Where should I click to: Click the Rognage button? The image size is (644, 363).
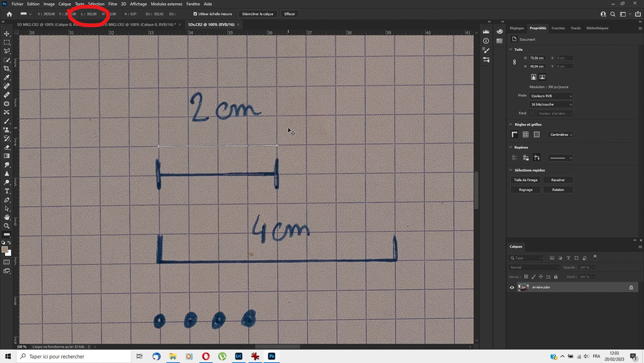(x=526, y=190)
